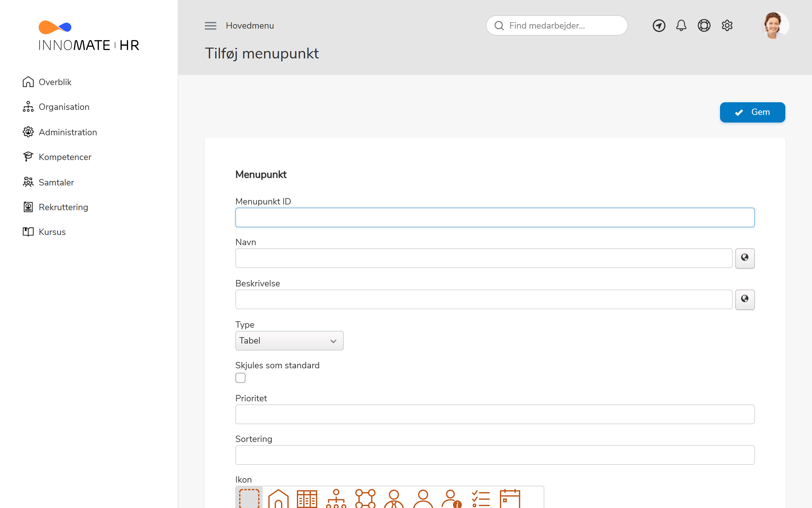Open the Kompetencer sidebar item
Viewport: 812px width, 508px height.
click(57, 157)
